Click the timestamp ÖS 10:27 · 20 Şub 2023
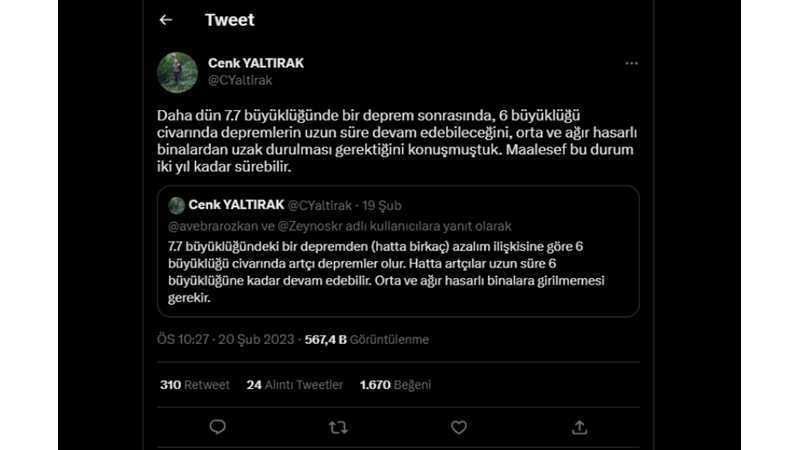Screen dimensions: 800x450 (225, 340)
